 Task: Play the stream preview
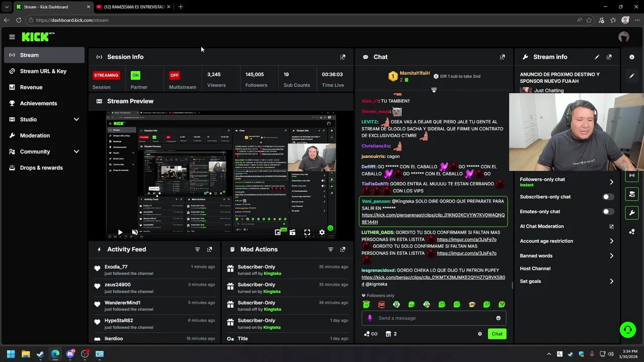pyautogui.click(x=120, y=232)
